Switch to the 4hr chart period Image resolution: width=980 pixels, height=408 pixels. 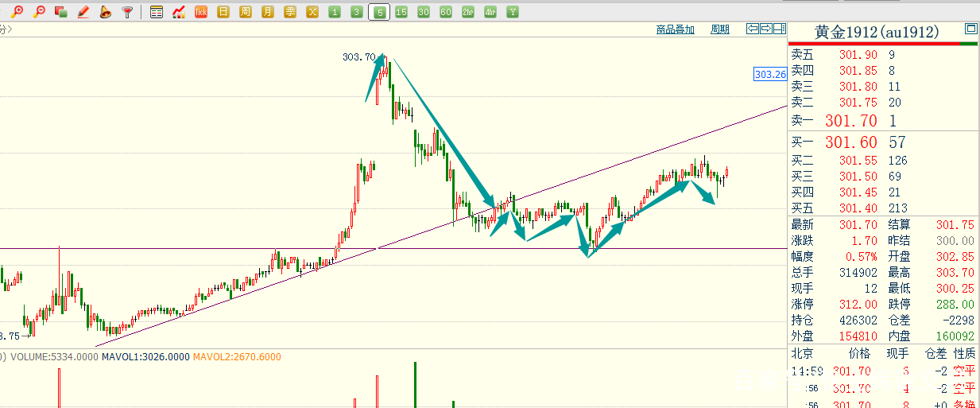tap(490, 12)
